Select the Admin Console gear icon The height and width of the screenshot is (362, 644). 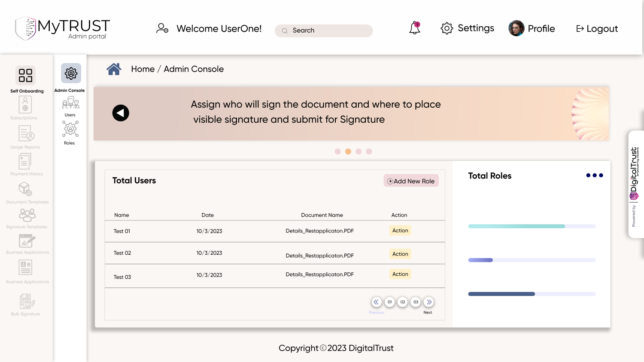click(x=71, y=73)
